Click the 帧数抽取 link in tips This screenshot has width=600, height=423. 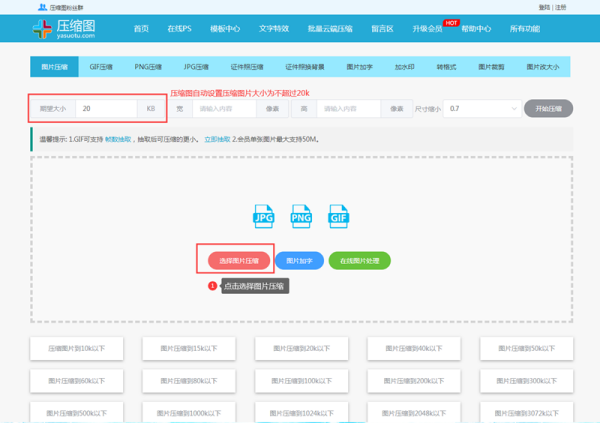(118, 139)
